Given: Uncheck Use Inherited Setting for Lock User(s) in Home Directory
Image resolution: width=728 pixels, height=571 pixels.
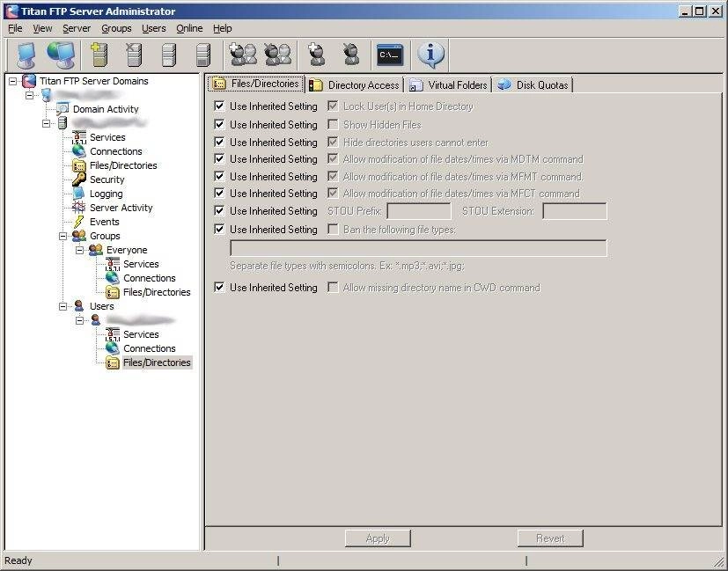Looking at the screenshot, I should (219, 106).
